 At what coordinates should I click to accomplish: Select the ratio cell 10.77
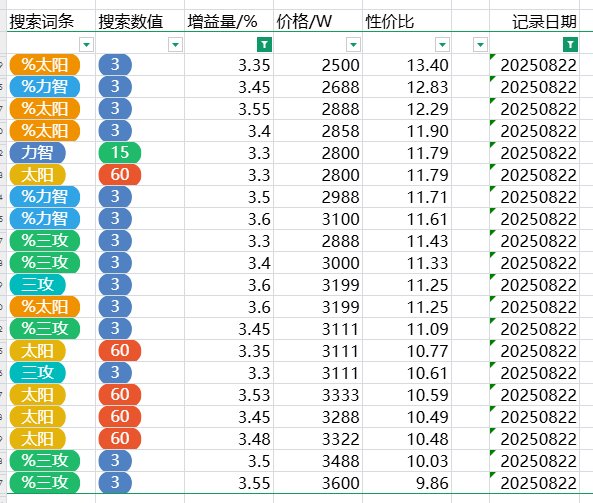[407, 351]
